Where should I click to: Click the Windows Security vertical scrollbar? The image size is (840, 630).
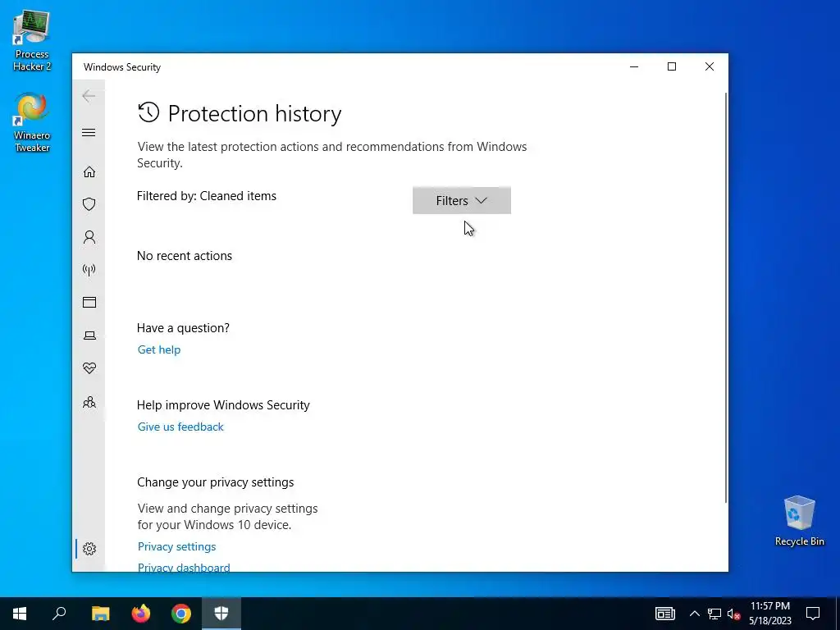pyautogui.click(x=726, y=297)
